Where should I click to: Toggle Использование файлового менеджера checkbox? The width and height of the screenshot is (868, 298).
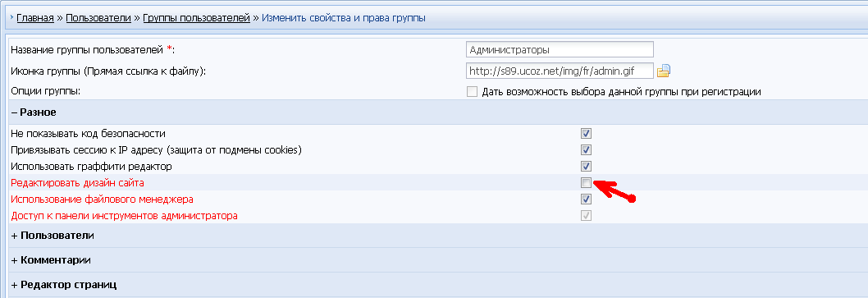coord(587,199)
